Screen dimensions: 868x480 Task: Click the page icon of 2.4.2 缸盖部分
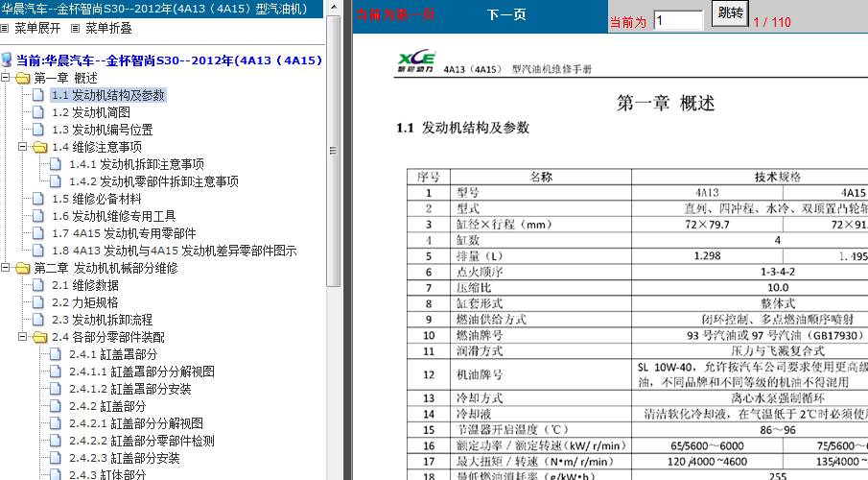[x=56, y=406]
